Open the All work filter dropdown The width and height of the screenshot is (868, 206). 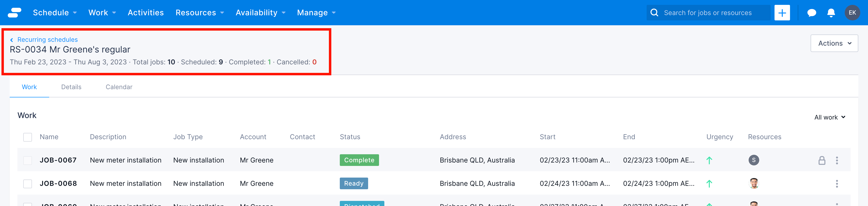(x=829, y=117)
